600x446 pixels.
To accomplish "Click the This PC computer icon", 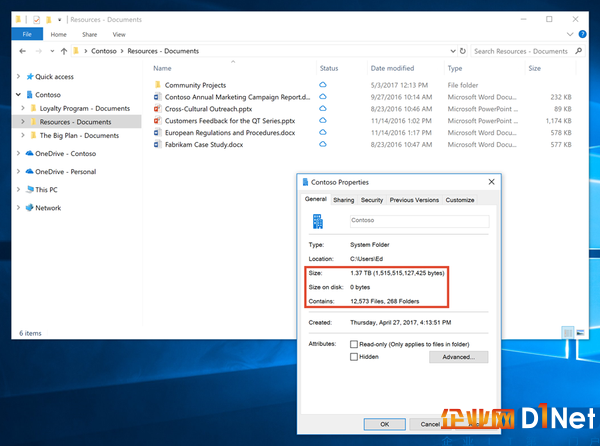I will pyautogui.click(x=30, y=189).
